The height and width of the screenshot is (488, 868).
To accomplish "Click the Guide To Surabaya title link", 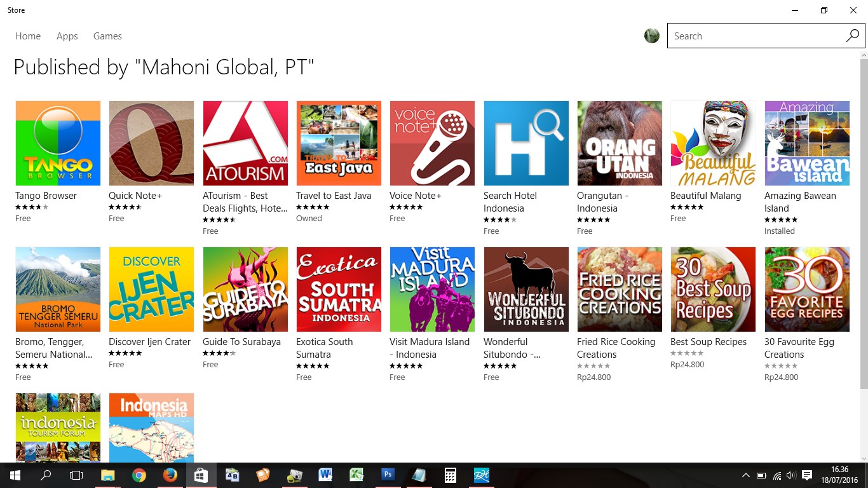I will (241, 342).
